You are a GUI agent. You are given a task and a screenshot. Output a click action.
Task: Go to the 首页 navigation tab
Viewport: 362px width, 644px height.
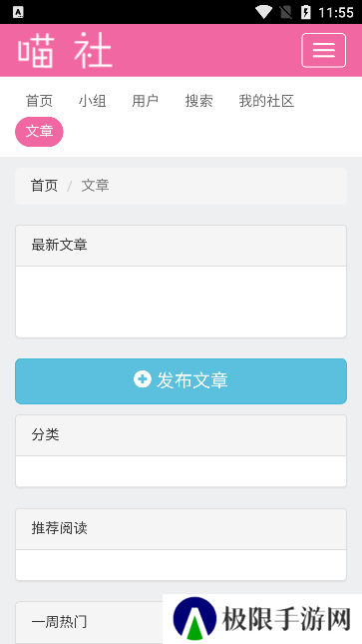40,101
